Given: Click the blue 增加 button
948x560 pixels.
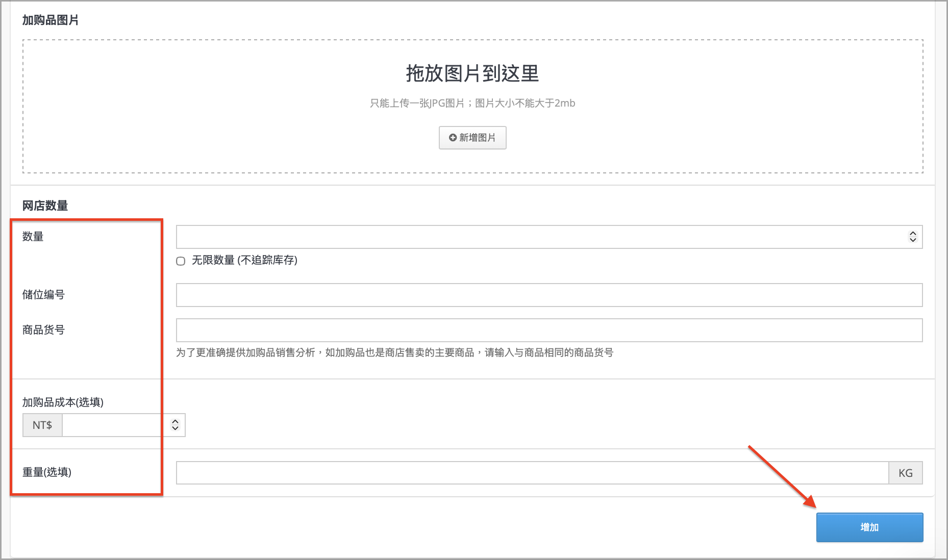Looking at the screenshot, I should point(869,527).
